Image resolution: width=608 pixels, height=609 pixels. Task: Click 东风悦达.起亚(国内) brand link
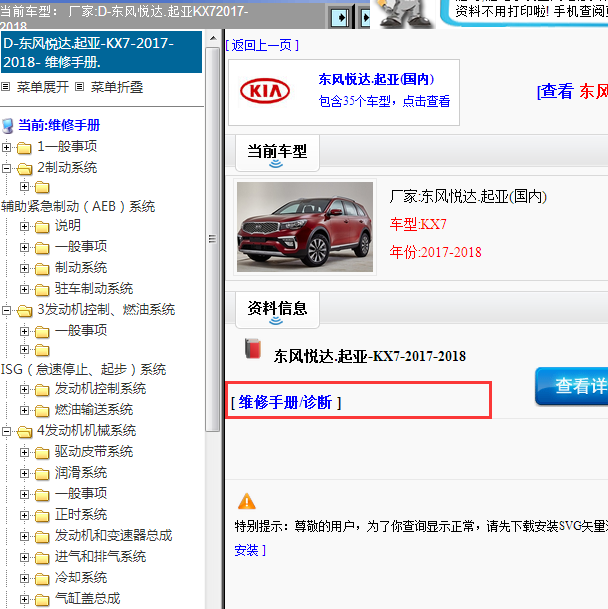(x=376, y=79)
